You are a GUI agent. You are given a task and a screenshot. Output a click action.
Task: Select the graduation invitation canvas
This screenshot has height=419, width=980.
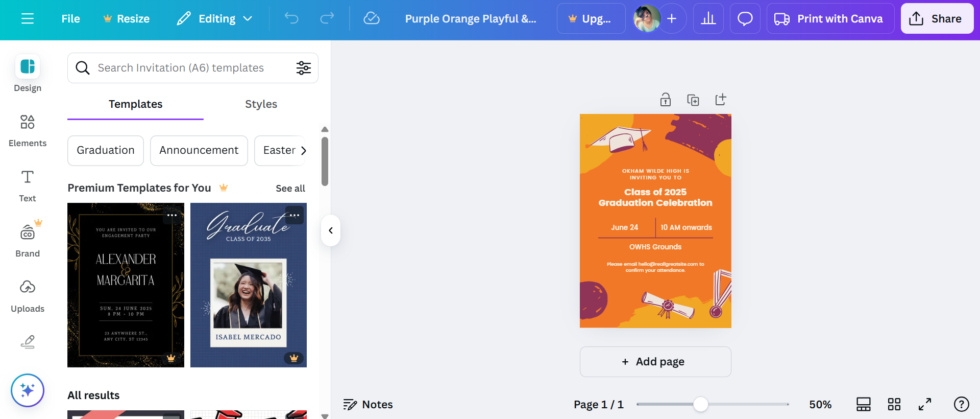[x=655, y=221]
